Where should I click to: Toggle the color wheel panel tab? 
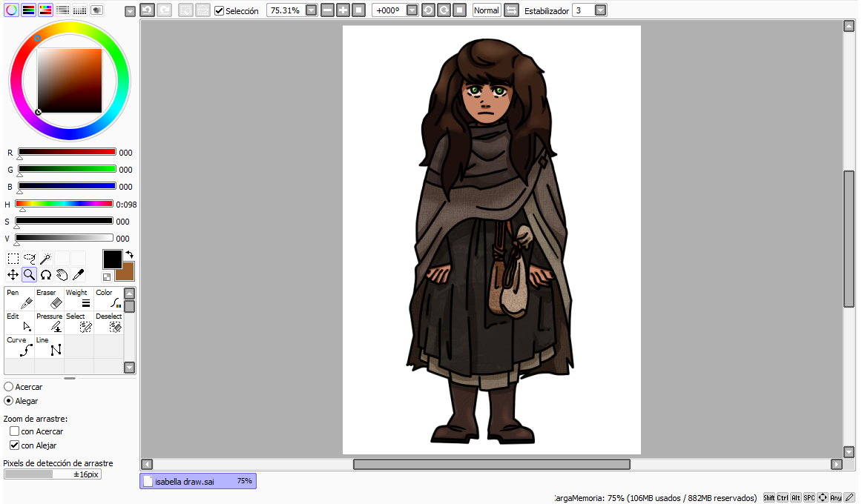[x=11, y=10]
